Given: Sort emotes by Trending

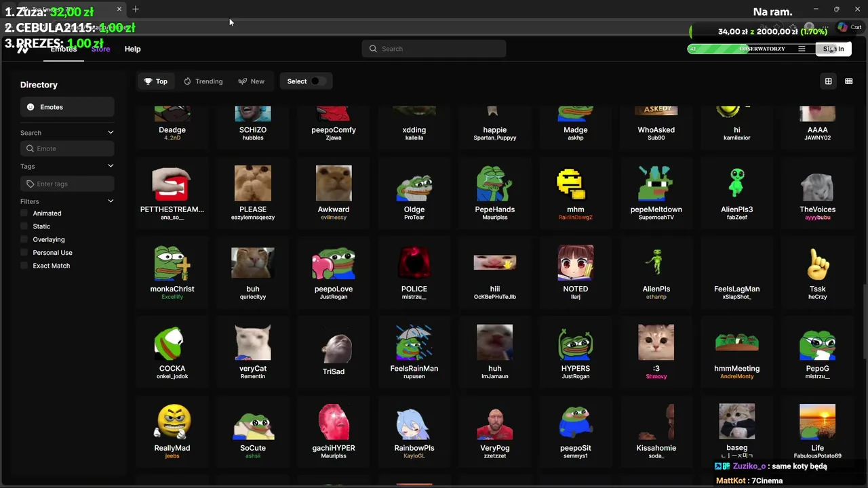Looking at the screenshot, I should [x=203, y=81].
